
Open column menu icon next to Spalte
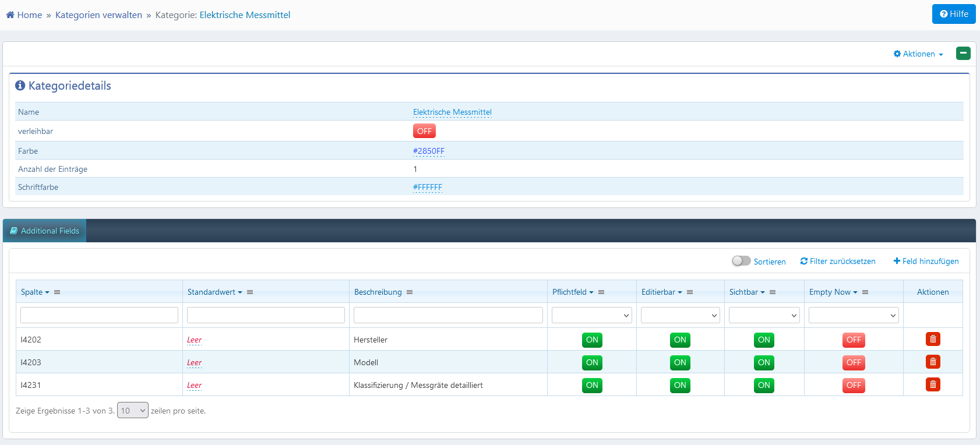pyautogui.click(x=57, y=292)
